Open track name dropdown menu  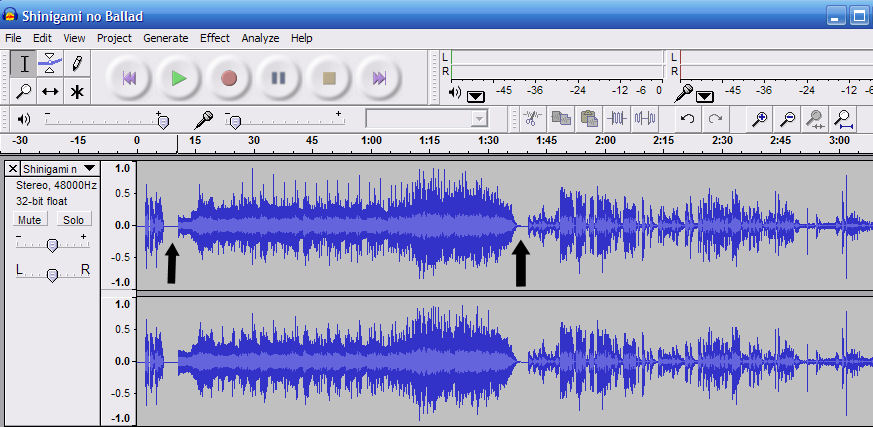point(89,168)
